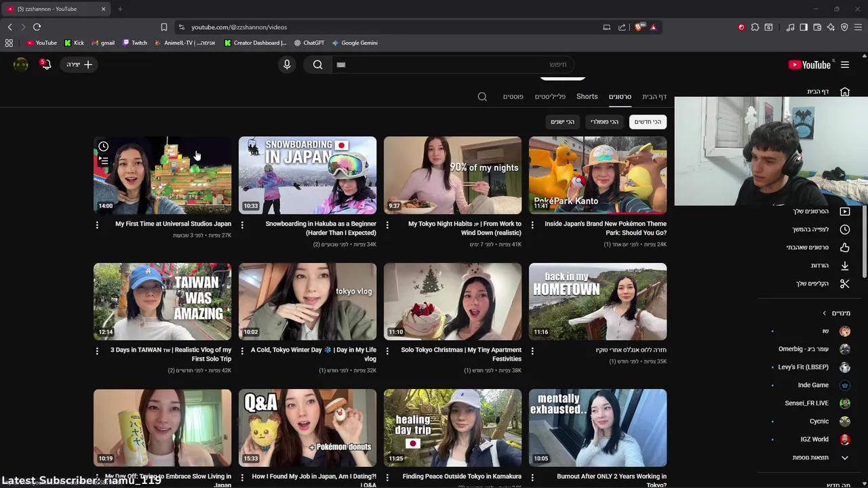This screenshot has height=488, width=868.
Task: Toggle the browser sidebar panel icon
Action: (x=804, y=27)
